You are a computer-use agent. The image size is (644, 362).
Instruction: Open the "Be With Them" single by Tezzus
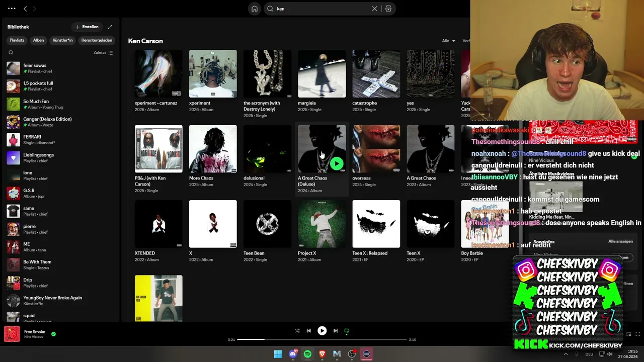pyautogui.click(x=60, y=265)
